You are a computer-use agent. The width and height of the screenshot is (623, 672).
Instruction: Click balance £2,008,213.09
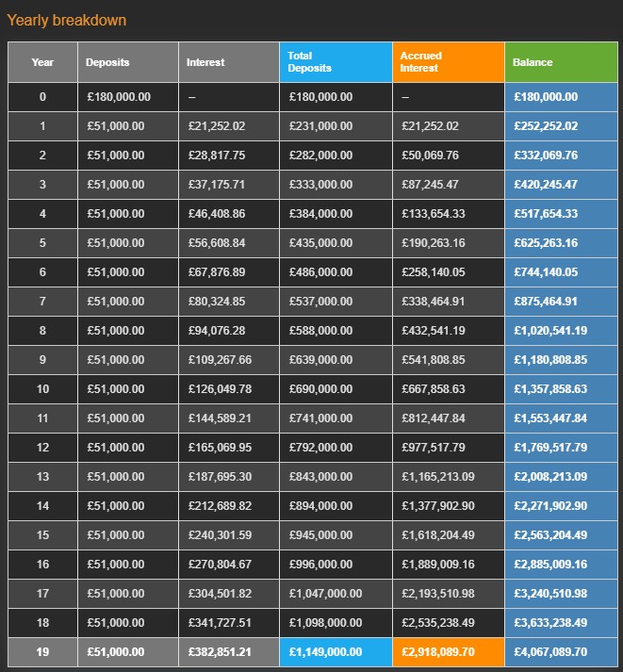click(550, 477)
